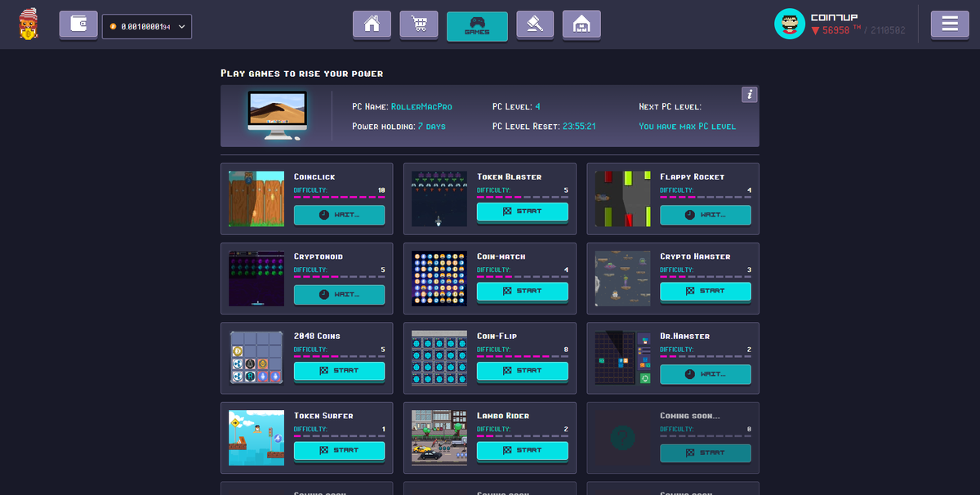Image resolution: width=980 pixels, height=495 pixels.
Task: Click the Token Surfer difficulty bar
Action: [x=339, y=435]
